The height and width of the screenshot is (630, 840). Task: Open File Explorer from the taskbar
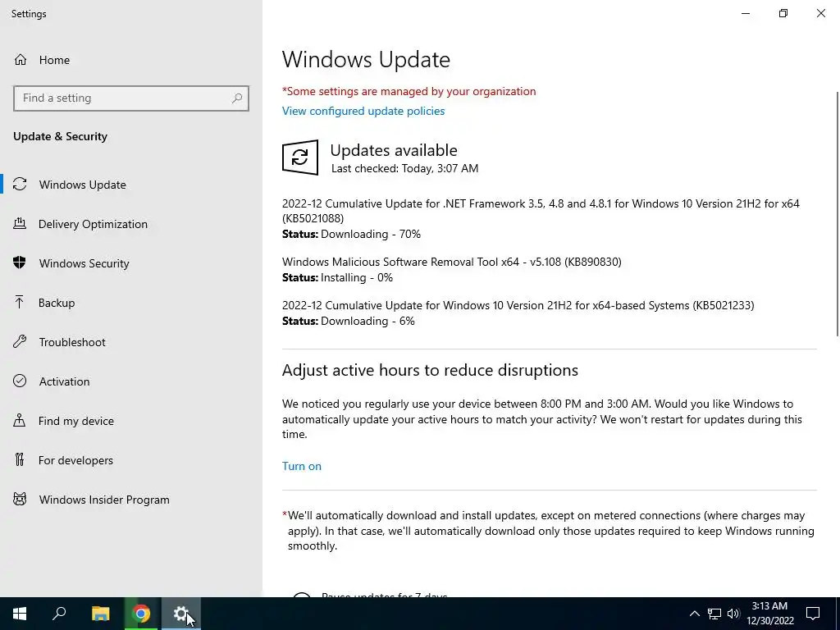click(x=100, y=614)
